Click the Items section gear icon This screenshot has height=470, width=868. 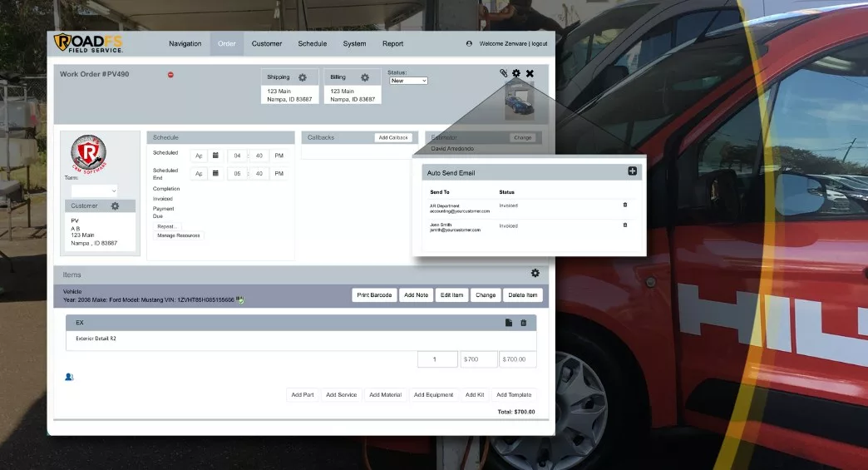point(535,273)
